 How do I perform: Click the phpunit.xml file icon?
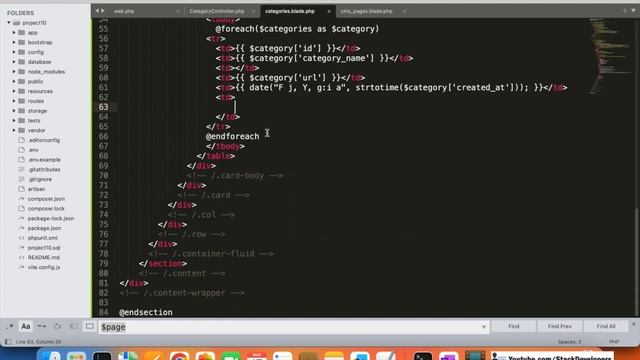[x=22, y=238]
